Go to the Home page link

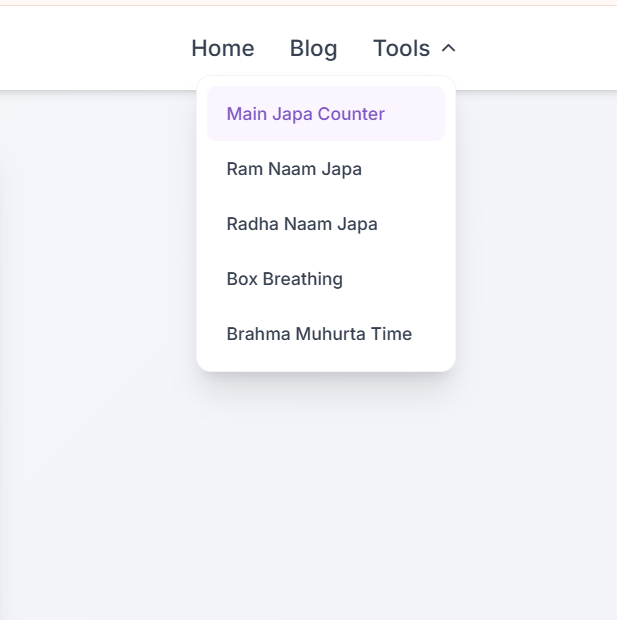(223, 48)
